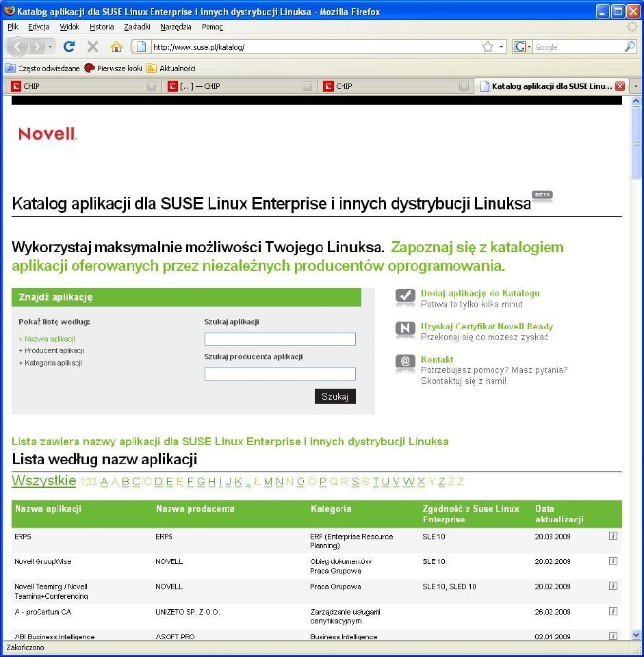Click the @ icon next to Kontakt
This screenshot has width=644, height=657.
pyautogui.click(x=405, y=363)
